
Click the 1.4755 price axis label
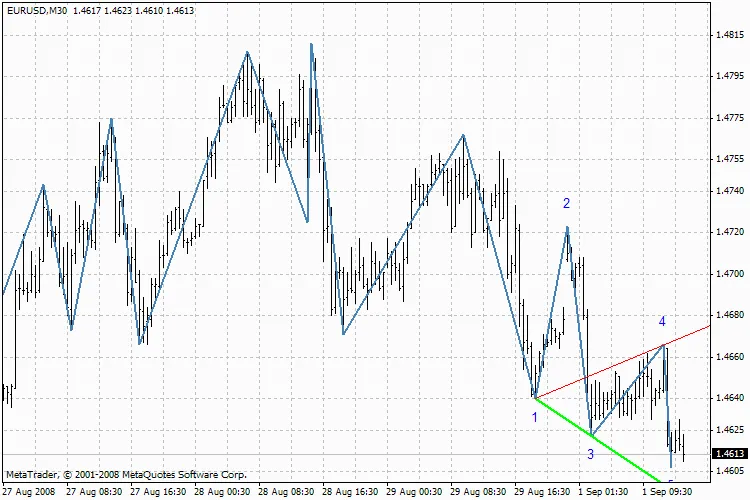tap(729, 159)
